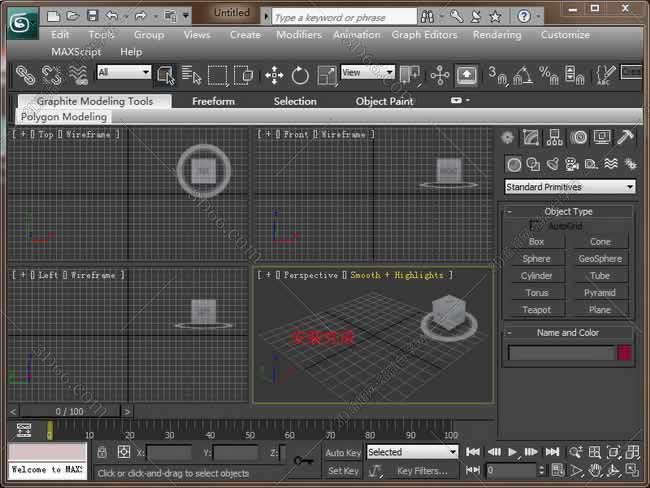
Task: Click the Torus primitive button
Action: [x=536, y=293]
